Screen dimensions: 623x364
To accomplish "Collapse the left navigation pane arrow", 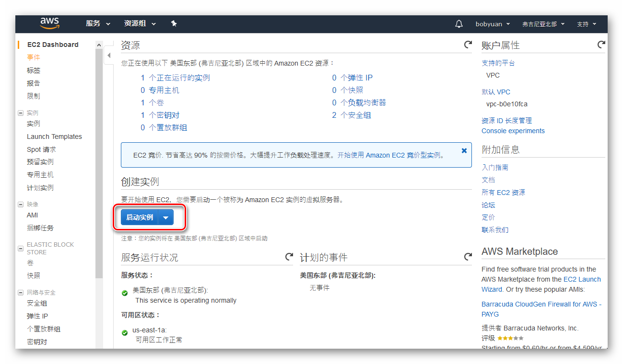I will (x=109, y=56).
